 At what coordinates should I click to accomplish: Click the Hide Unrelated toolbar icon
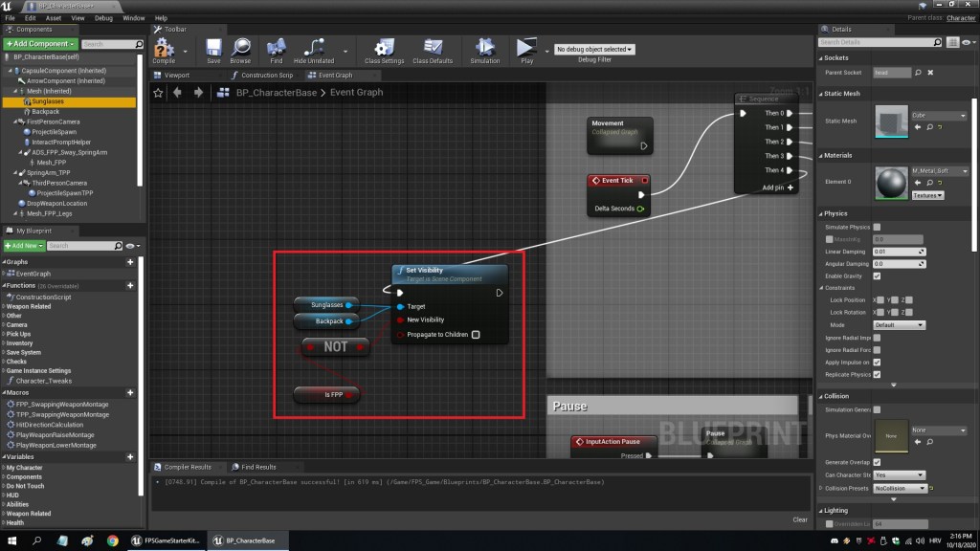(314, 47)
